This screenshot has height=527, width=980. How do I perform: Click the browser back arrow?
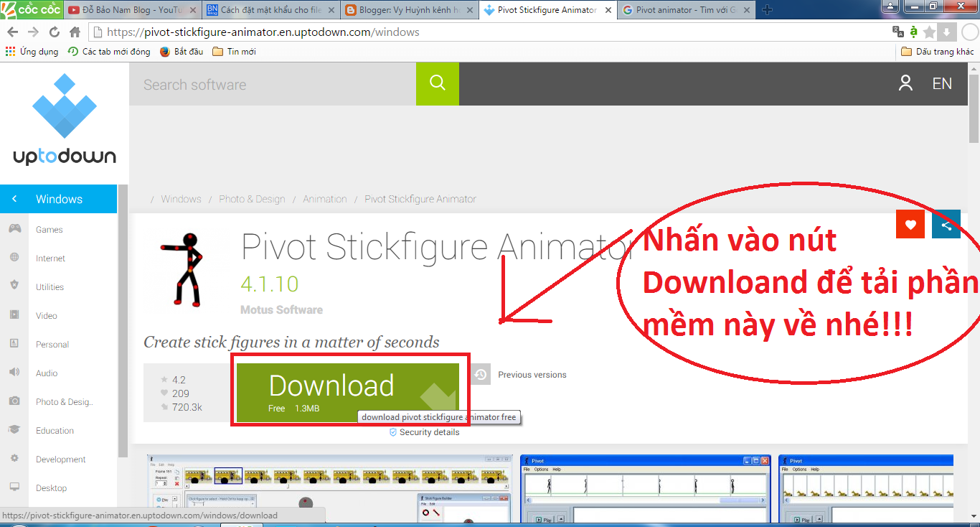click(x=13, y=32)
